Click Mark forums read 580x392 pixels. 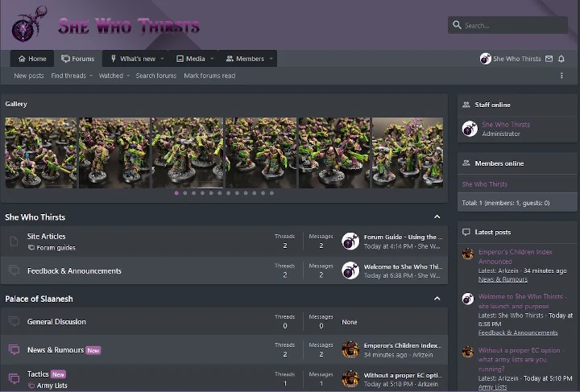[x=209, y=76]
